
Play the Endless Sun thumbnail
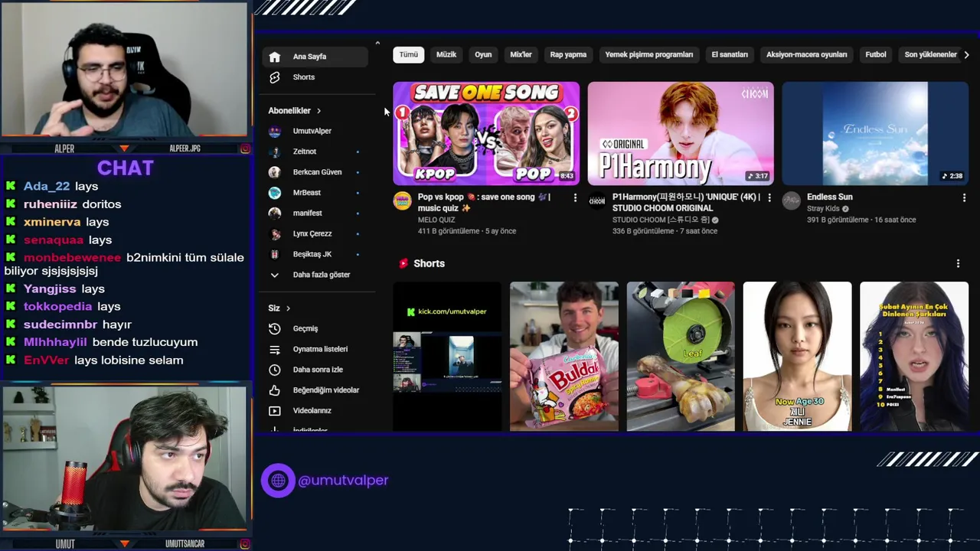(875, 133)
